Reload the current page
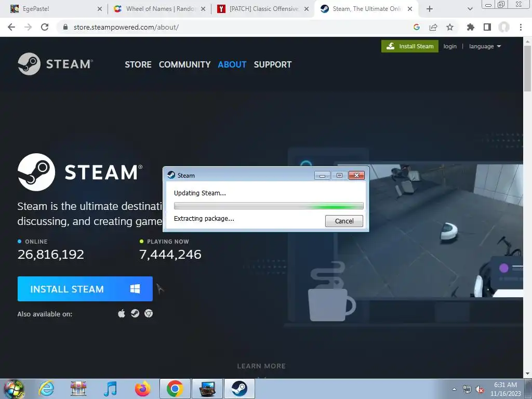 45,27
